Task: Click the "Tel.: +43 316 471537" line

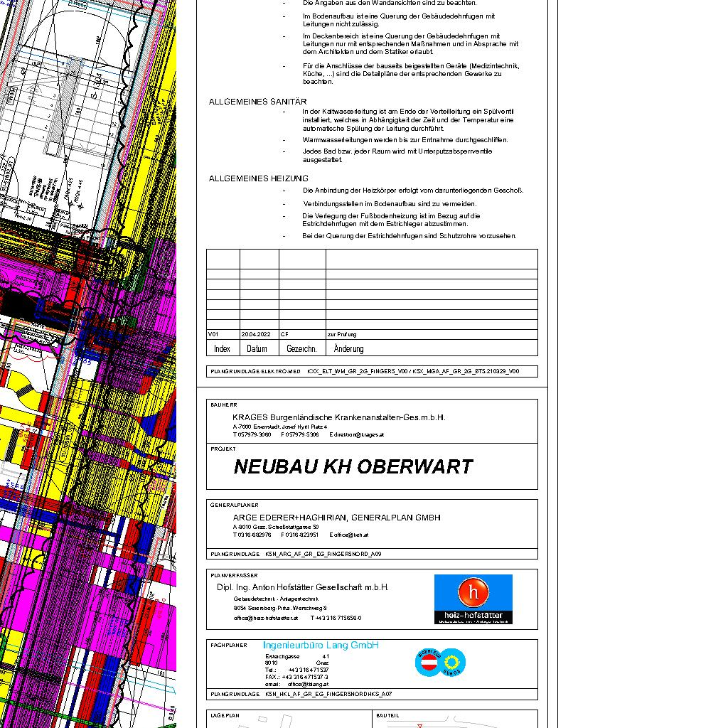Action: (x=296, y=670)
